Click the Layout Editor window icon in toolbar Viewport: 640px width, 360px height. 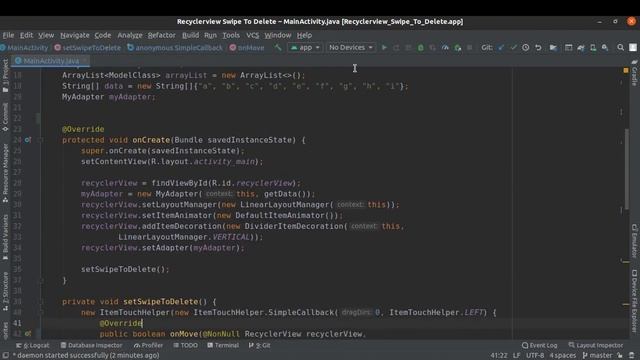[x=568, y=48]
